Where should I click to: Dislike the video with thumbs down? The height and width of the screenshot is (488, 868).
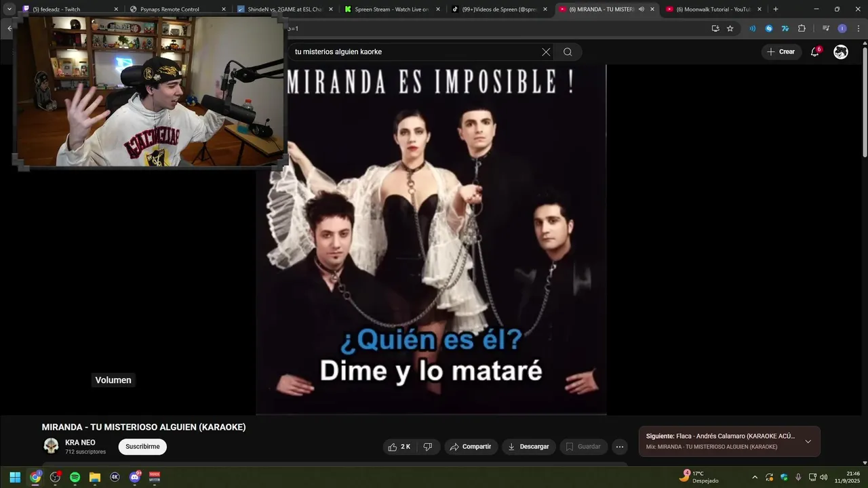(x=428, y=447)
